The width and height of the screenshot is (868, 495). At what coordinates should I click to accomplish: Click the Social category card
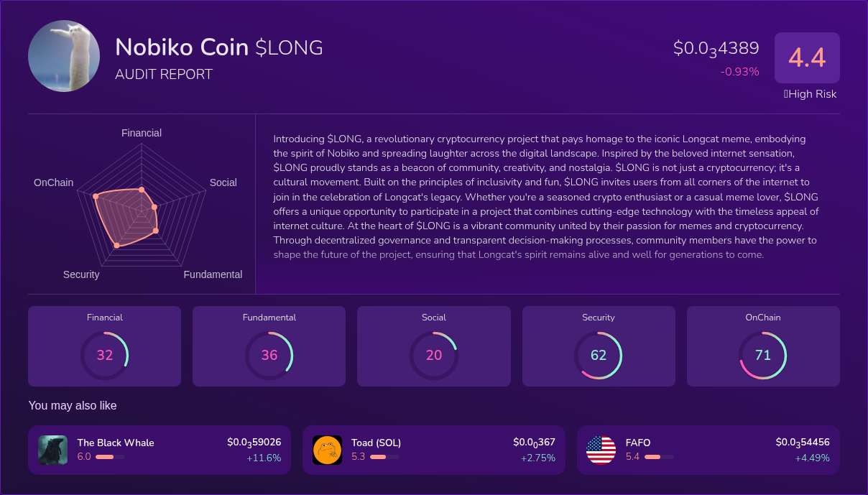433,346
